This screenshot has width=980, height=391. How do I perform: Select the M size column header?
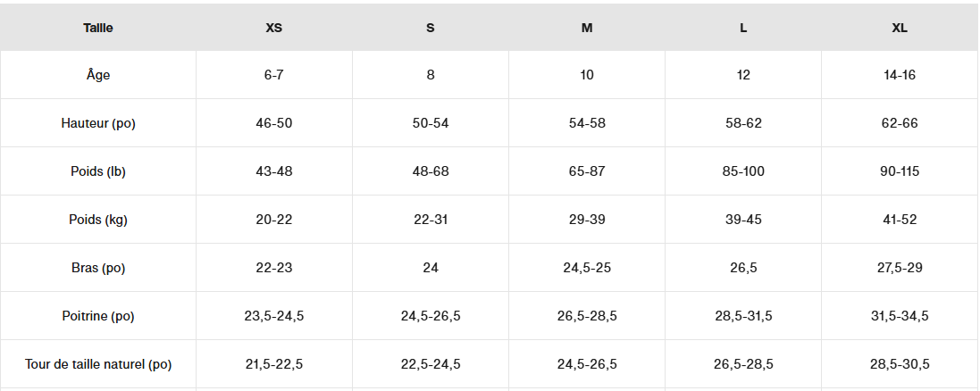[x=587, y=28]
